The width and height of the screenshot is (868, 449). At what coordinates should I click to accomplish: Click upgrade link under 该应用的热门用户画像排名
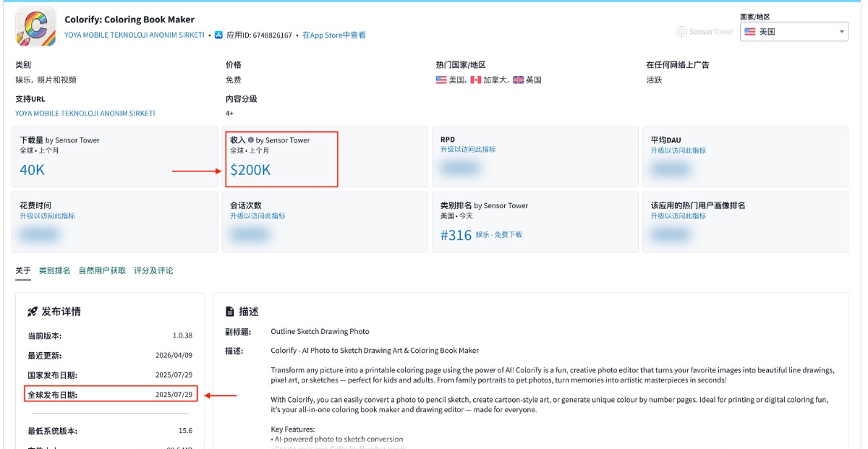[678, 215]
